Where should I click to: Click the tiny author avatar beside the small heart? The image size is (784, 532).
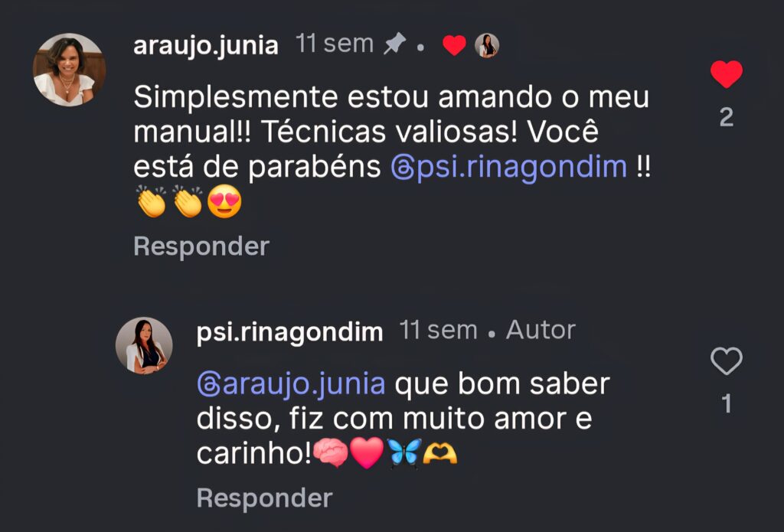tap(487, 46)
